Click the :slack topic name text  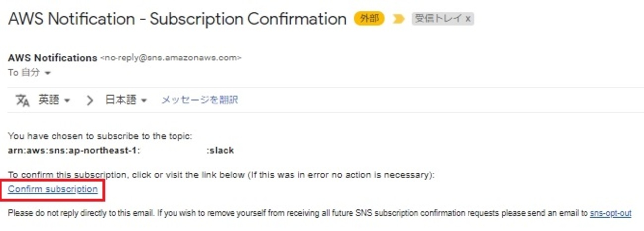220,150
